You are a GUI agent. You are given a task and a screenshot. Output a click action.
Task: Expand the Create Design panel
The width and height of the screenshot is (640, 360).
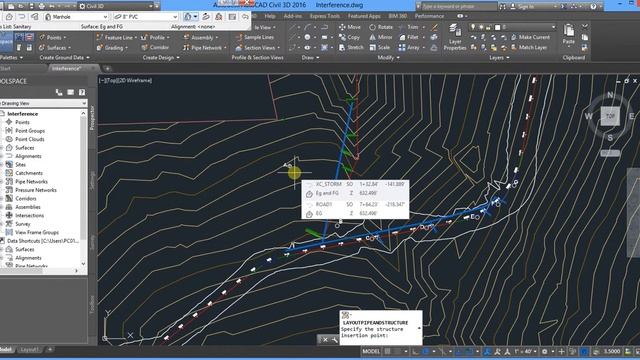coord(161,58)
